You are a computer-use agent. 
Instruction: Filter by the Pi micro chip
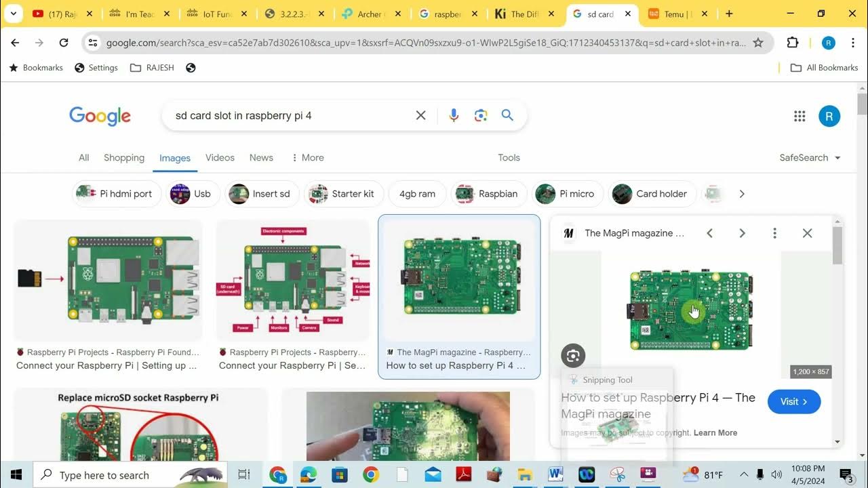pos(568,194)
